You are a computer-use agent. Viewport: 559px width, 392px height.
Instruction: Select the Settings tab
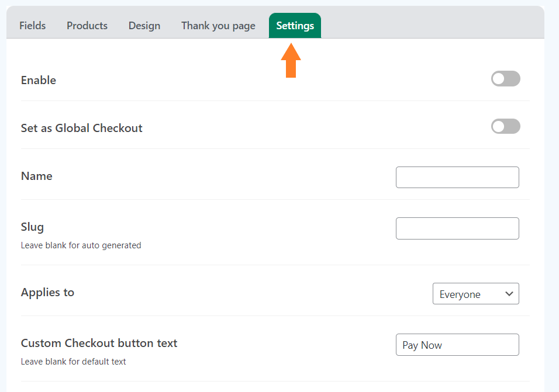point(295,26)
